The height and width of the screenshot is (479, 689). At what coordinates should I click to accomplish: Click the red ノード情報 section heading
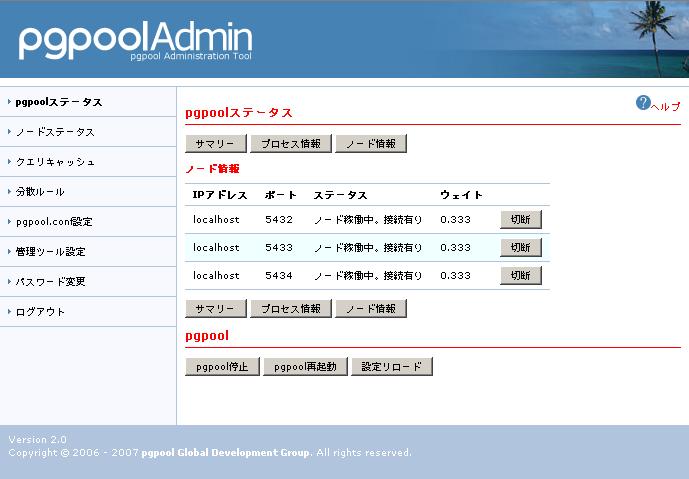(213, 169)
